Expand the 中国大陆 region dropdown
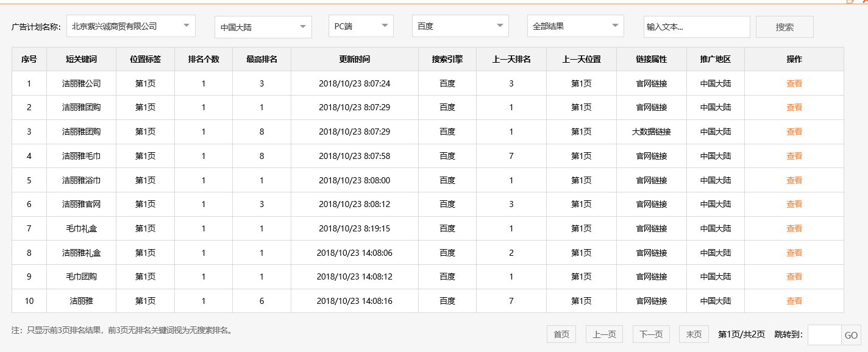 pos(262,26)
